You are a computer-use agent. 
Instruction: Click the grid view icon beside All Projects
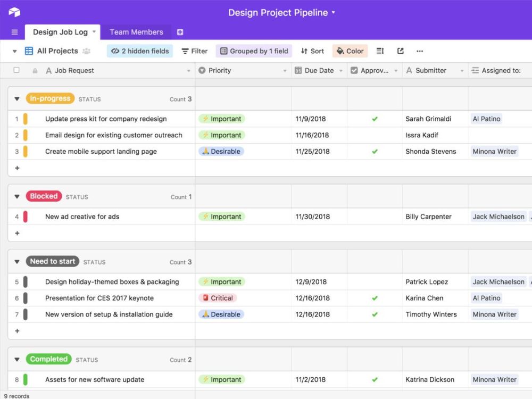pos(29,51)
